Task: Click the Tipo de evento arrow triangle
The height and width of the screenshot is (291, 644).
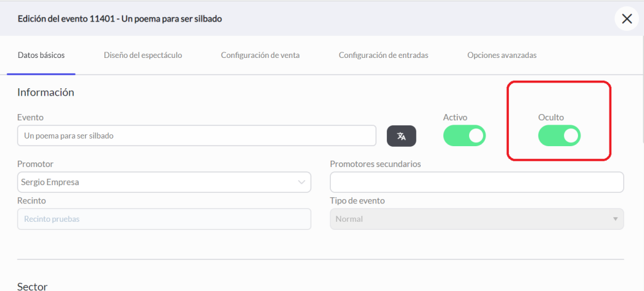Action: [615, 219]
